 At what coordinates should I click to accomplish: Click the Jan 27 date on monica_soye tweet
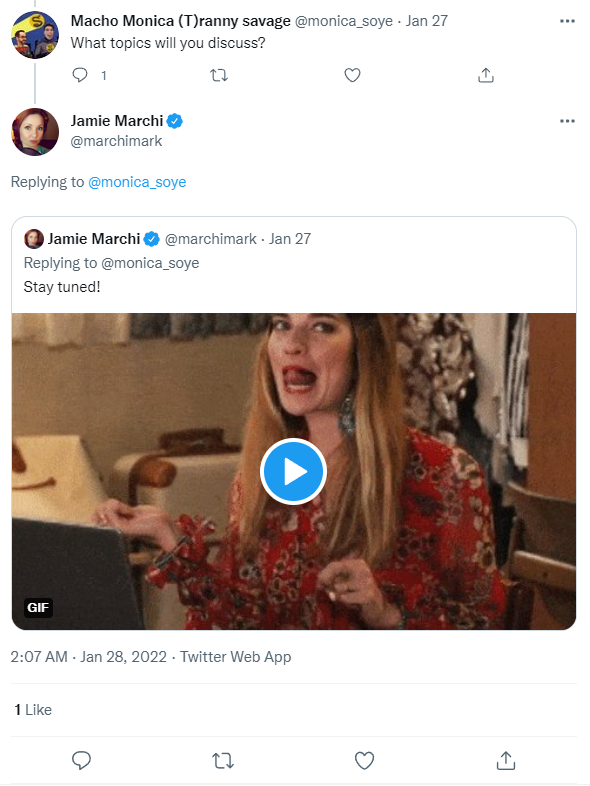click(x=427, y=21)
